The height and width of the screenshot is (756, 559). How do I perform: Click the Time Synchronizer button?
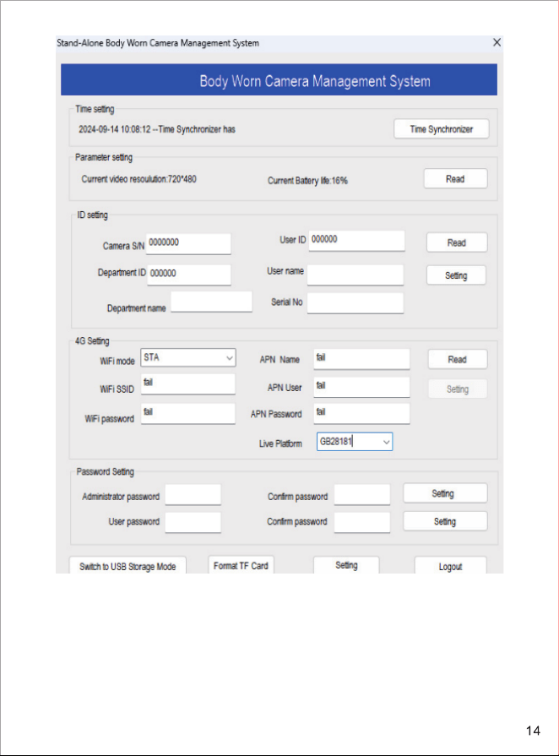click(x=442, y=129)
